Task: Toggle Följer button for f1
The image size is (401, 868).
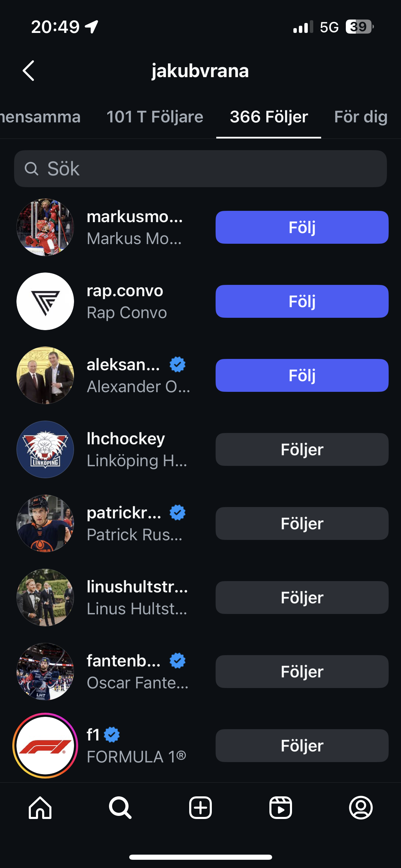Action: [x=302, y=746]
